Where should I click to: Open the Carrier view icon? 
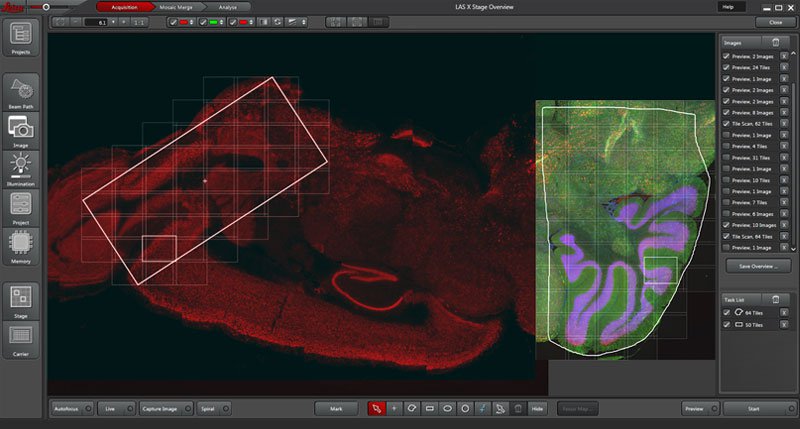pyautogui.click(x=22, y=337)
